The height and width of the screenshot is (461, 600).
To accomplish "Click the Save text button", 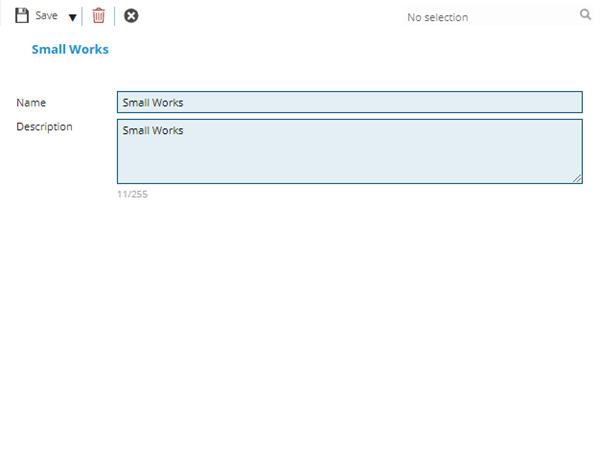I will 46,16.
